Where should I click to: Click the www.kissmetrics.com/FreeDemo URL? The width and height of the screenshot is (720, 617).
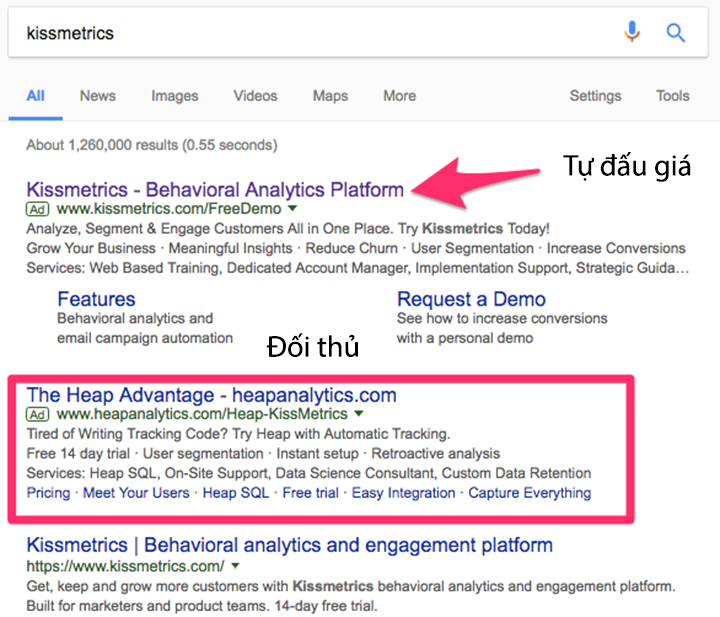169,209
